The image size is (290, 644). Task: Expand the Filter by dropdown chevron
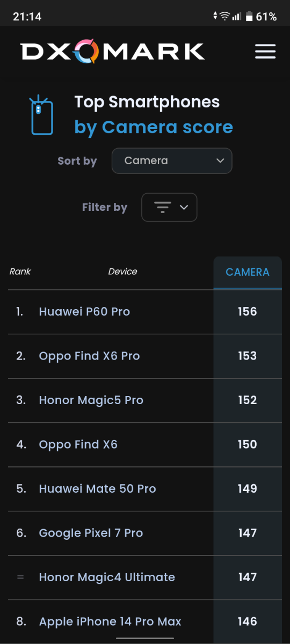tap(184, 207)
